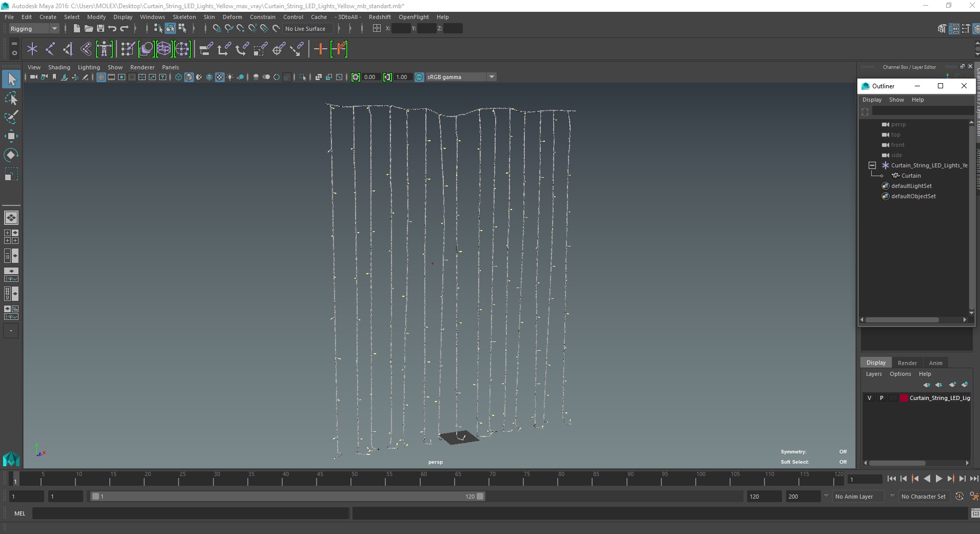Toggle layer visibility V for Curtain_String_LED layer
The width and height of the screenshot is (980, 534).
point(869,398)
